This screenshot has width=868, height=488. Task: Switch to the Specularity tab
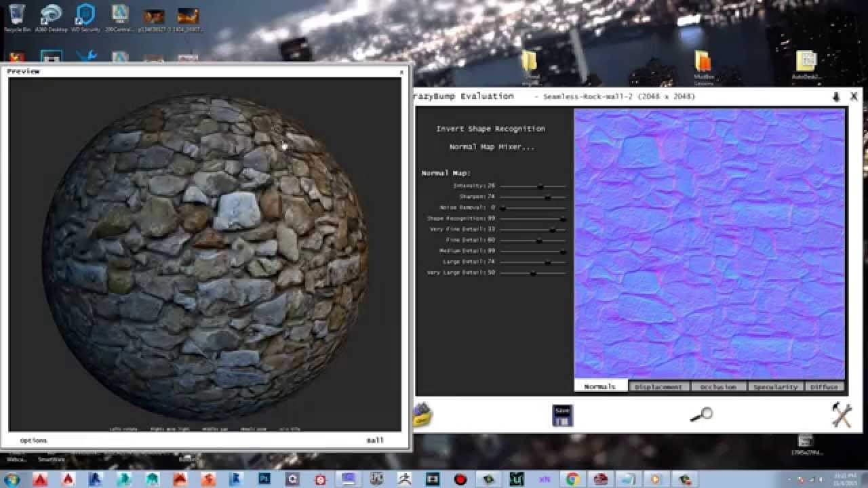pos(776,387)
